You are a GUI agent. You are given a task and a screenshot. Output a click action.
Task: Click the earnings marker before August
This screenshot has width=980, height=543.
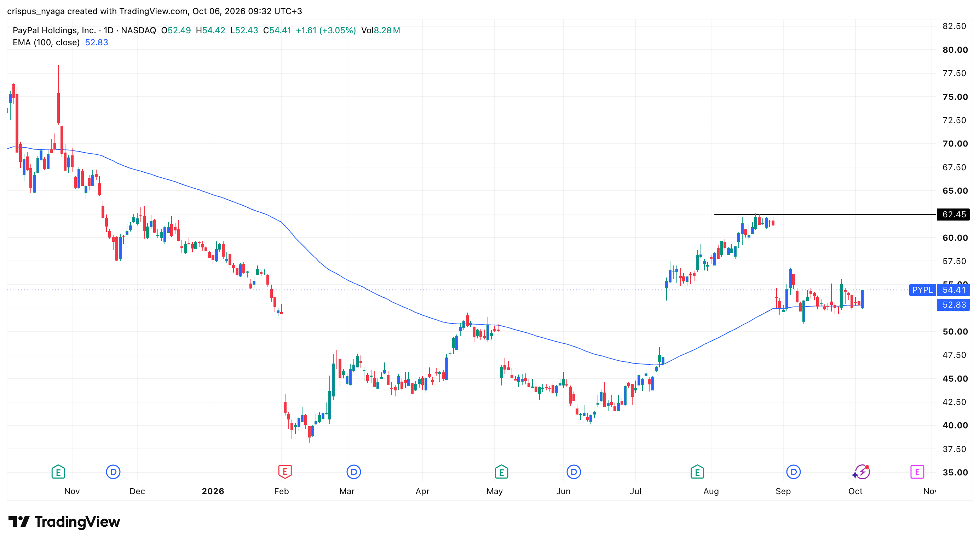coord(697,472)
